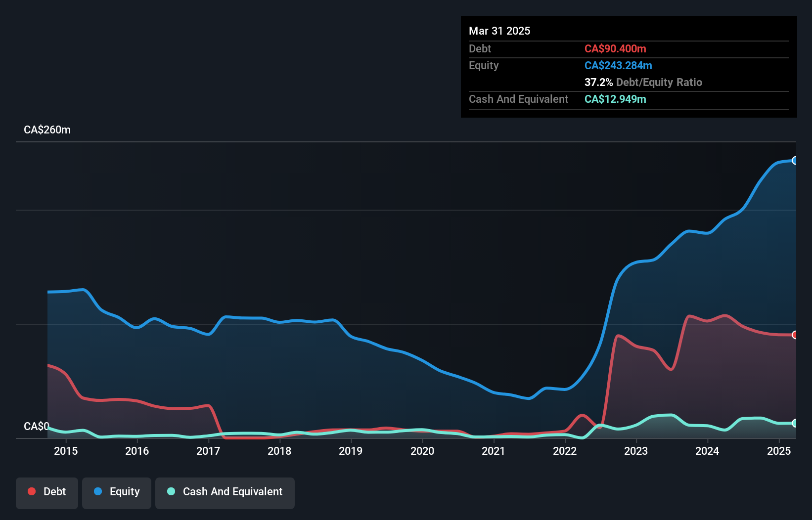812x520 pixels.
Task: Click the blue Equity legend dot
Action: coord(98,491)
